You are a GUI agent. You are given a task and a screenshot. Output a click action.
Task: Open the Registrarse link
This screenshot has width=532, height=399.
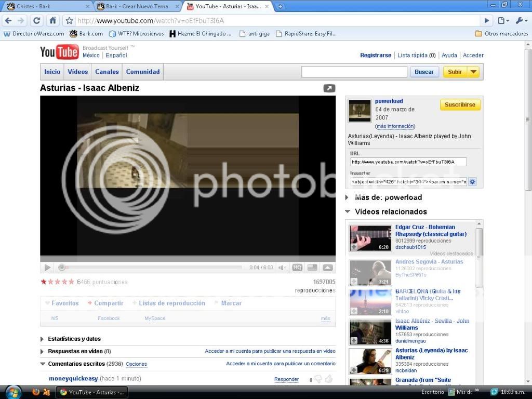coord(376,55)
